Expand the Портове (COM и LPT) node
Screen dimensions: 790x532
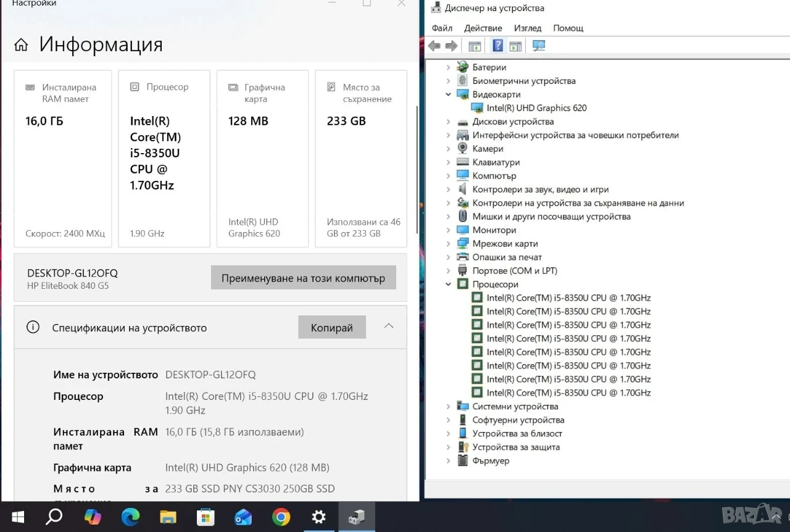coord(449,271)
